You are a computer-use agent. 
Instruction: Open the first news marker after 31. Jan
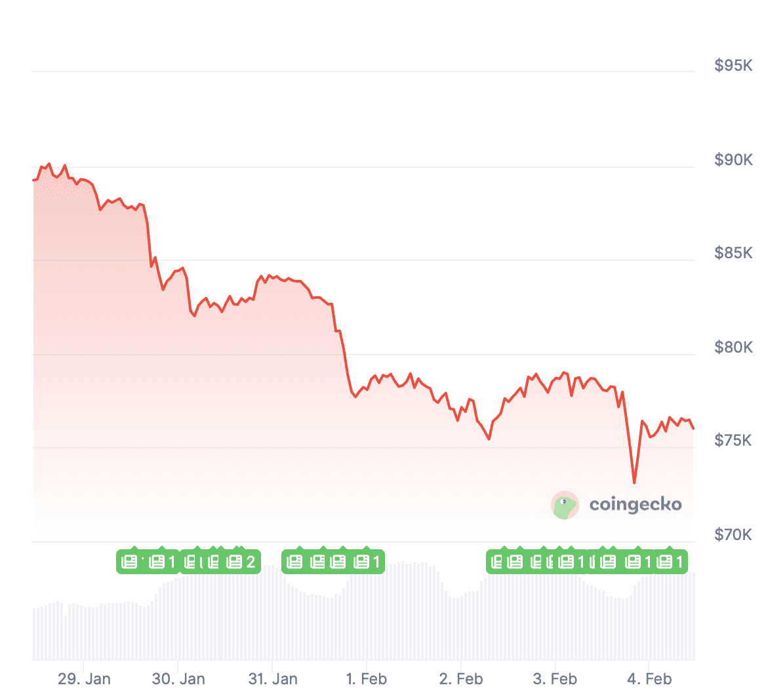point(295,562)
